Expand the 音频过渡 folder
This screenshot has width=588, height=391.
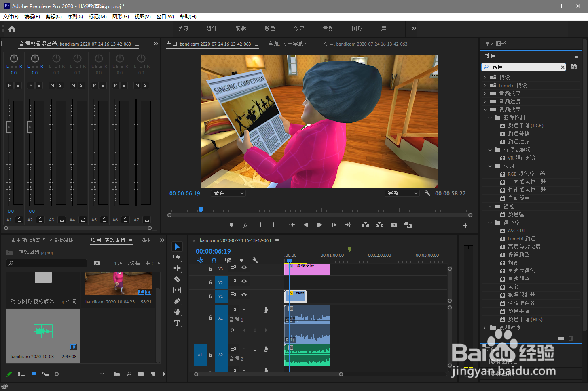pos(485,101)
